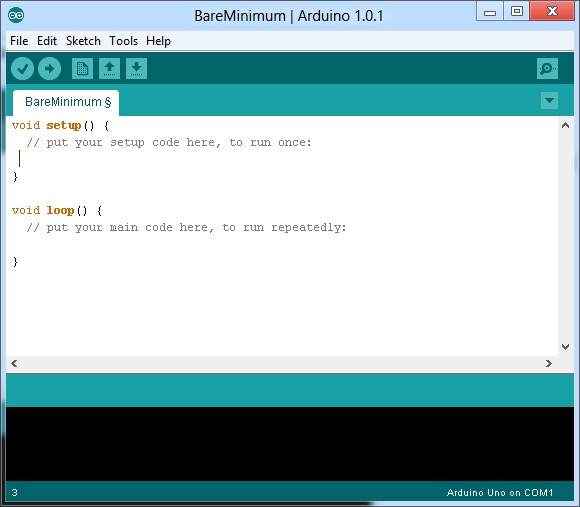
Task: Close the Arduino window
Action: (x=552, y=12)
